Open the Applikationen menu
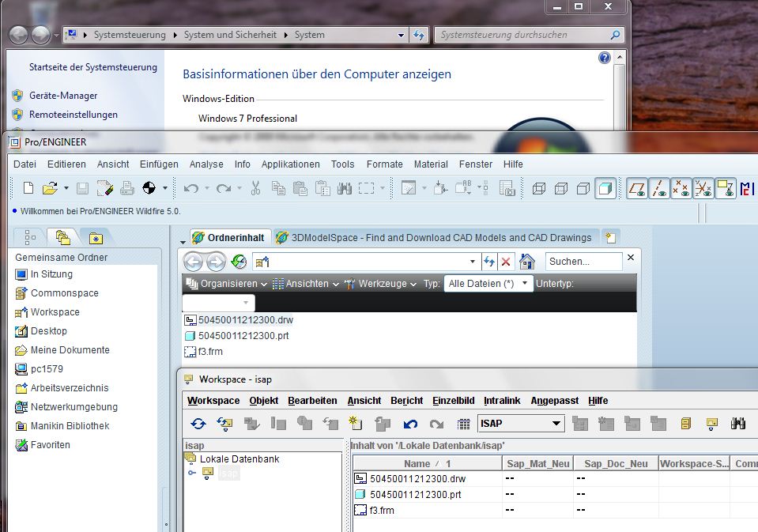 (x=291, y=164)
